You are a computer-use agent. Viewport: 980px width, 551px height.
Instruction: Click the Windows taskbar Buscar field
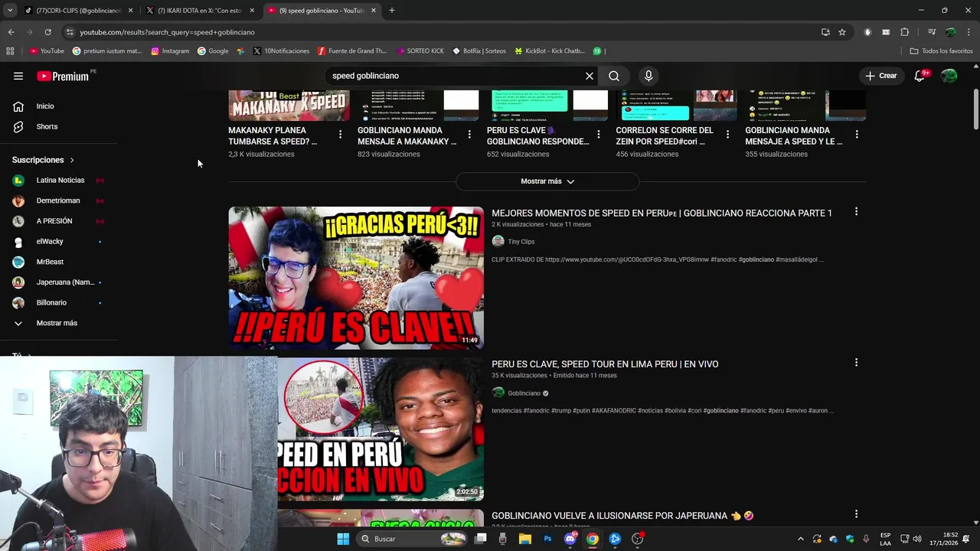point(413,539)
